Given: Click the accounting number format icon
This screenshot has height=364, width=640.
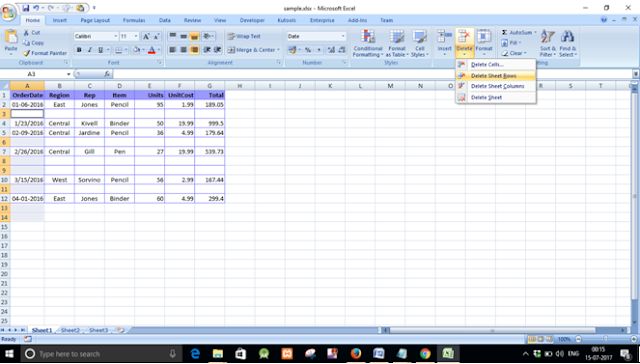Looking at the screenshot, I should (291, 50).
